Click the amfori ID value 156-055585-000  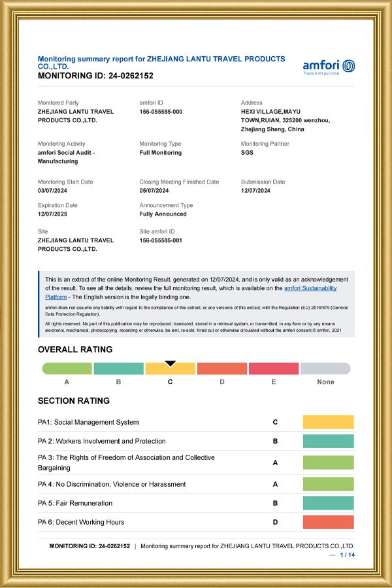point(161,112)
